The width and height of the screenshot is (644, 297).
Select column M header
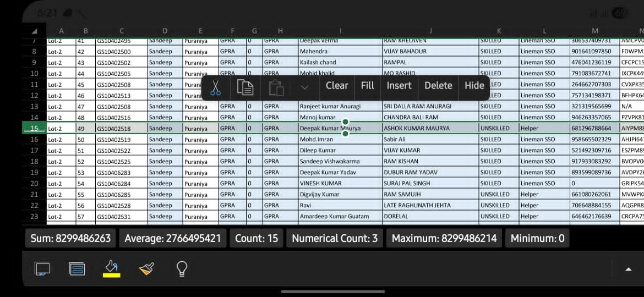click(x=595, y=31)
